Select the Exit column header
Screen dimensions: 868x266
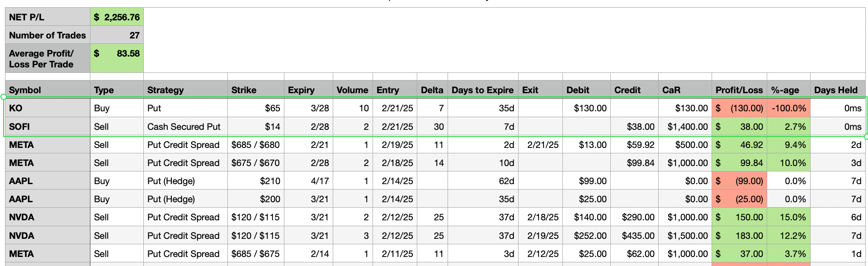[540, 90]
